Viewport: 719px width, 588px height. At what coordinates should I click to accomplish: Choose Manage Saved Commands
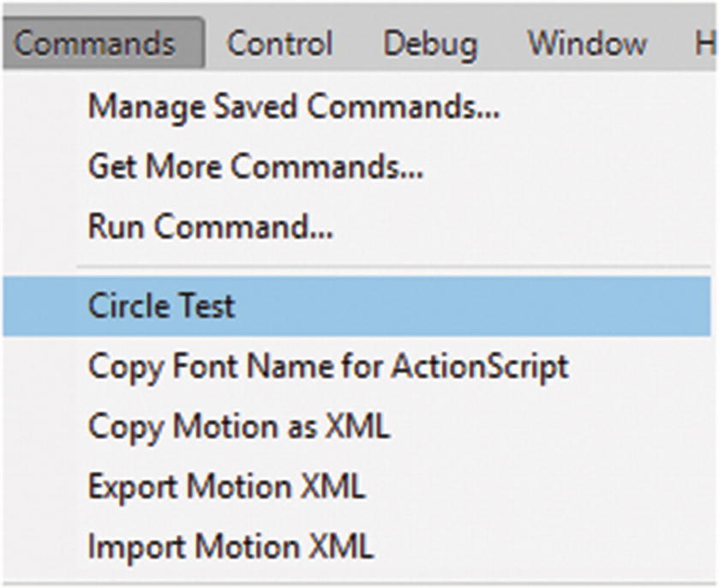(294, 107)
